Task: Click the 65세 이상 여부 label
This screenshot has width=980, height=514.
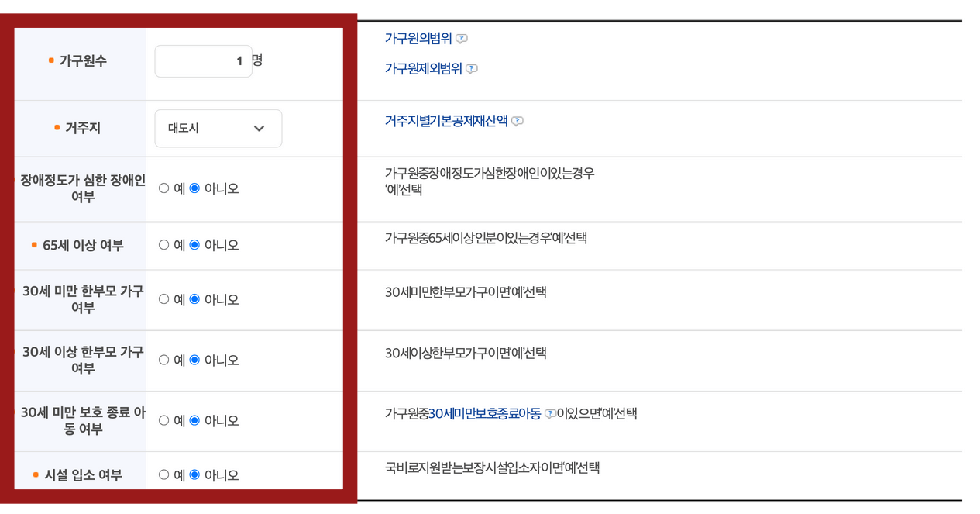Action: click(x=83, y=245)
